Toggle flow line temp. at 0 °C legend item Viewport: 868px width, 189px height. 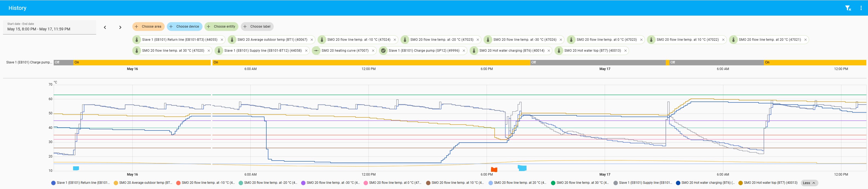[393, 183]
